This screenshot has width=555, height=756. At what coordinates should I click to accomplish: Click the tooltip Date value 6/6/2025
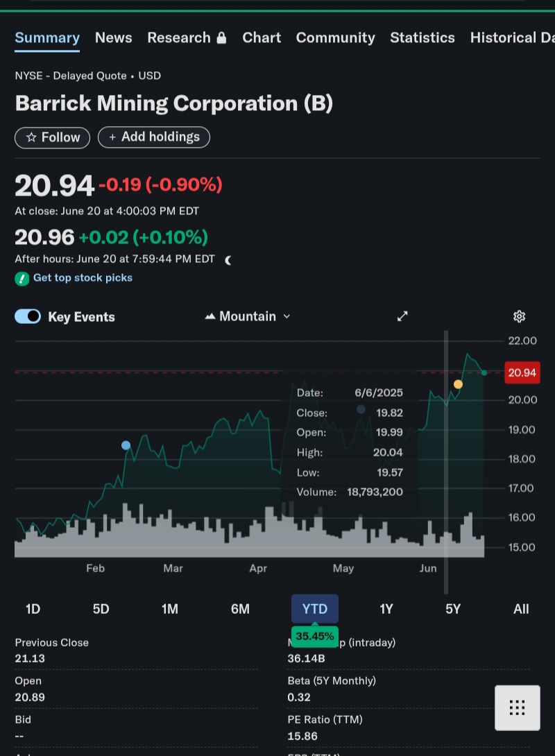(379, 393)
